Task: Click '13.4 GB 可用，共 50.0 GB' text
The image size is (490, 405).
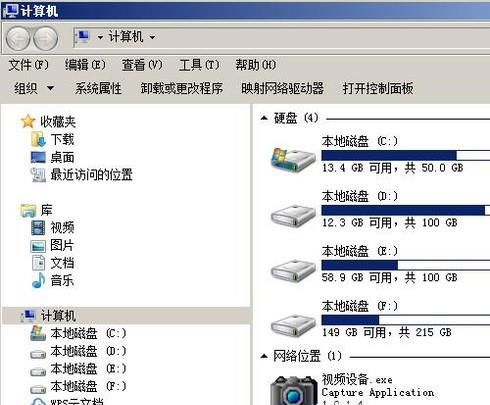Action: point(393,168)
